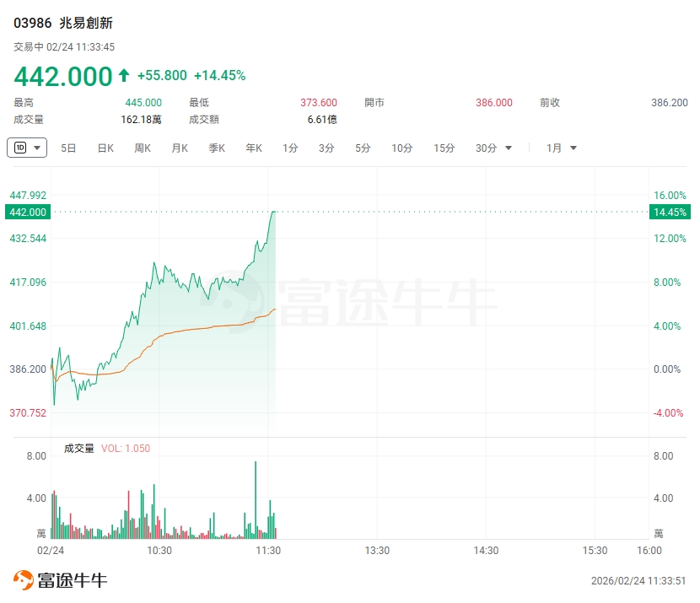Switch to the 周K weekly chart
This screenshot has height=603, width=700.
point(143,148)
